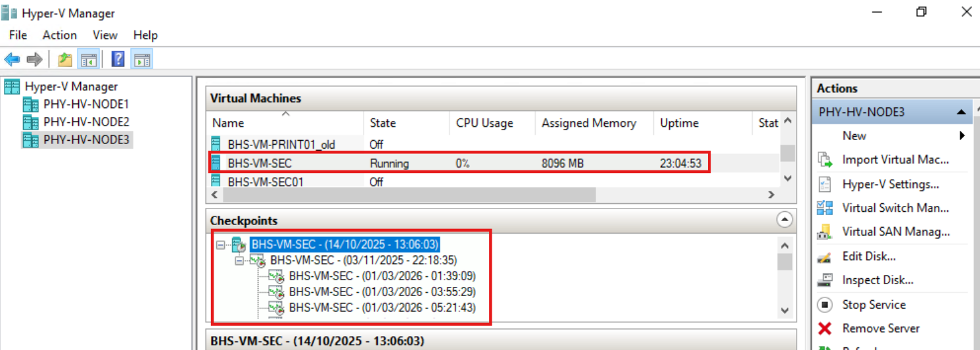
Task: Open Hyper-V Settings action
Action: [891, 184]
